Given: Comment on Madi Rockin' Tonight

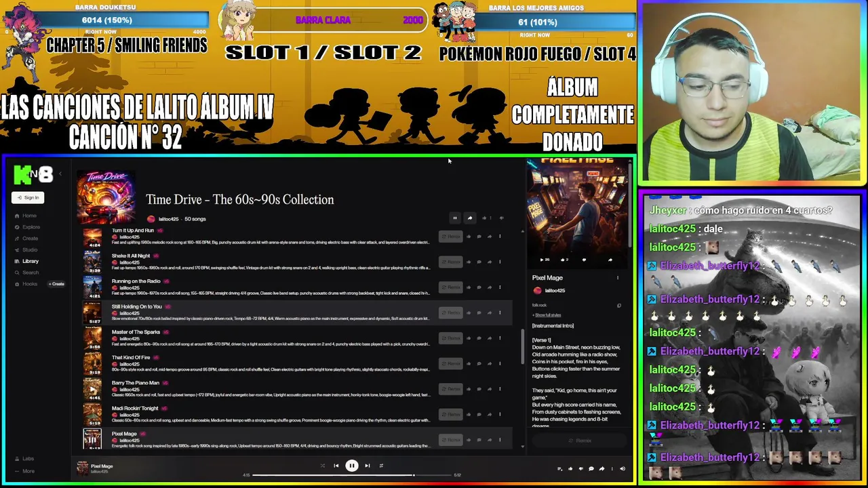Looking at the screenshot, I should click(479, 414).
